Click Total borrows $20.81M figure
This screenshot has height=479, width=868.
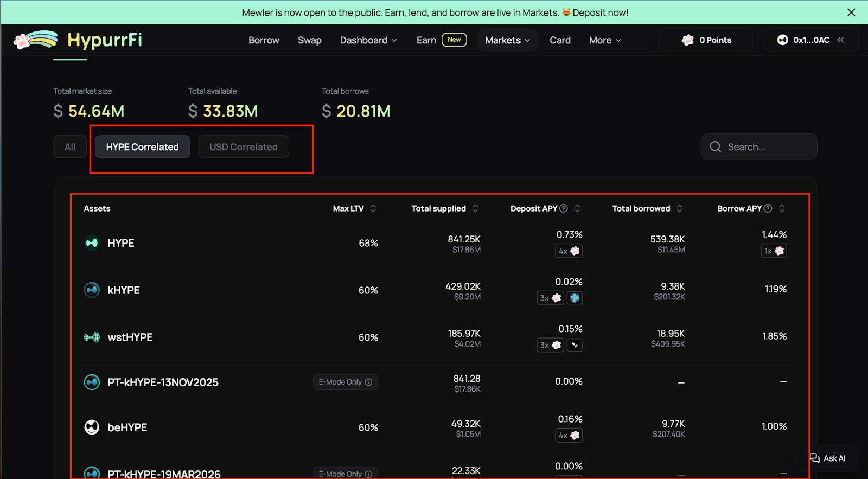356,111
